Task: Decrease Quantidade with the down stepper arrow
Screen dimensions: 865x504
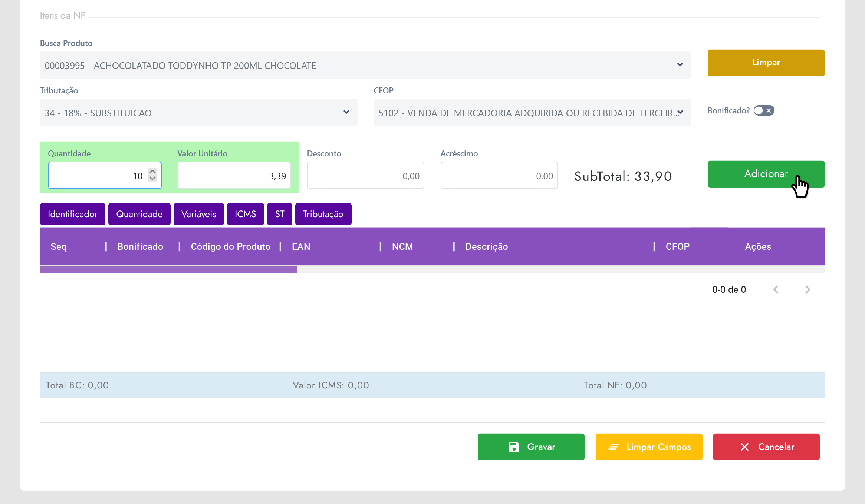Action: pos(152,179)
